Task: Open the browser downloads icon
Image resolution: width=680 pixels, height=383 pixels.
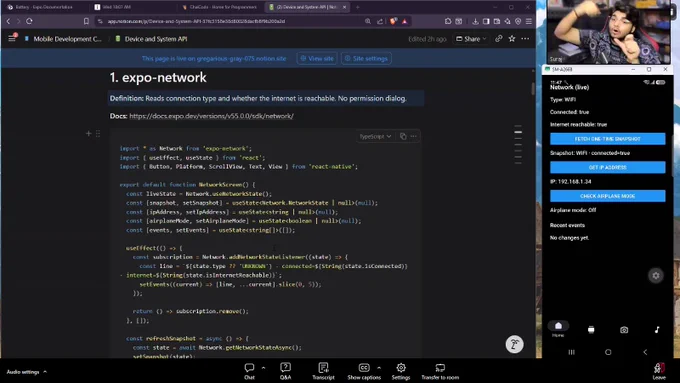Action: tap(475, 21)
